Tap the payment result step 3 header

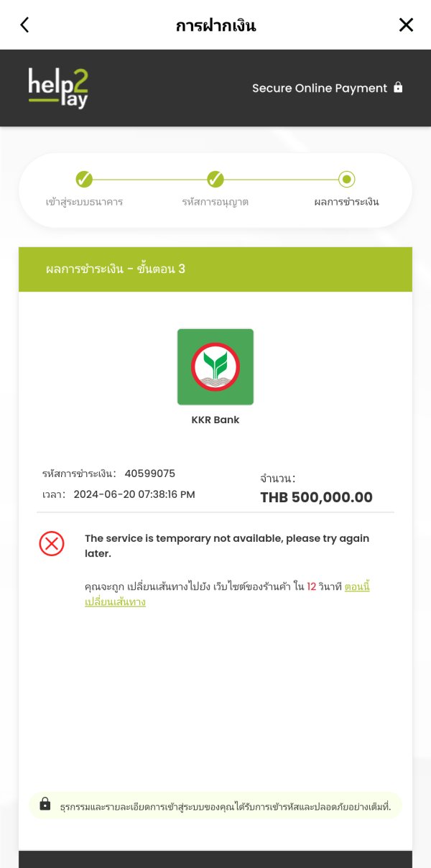point(115,269)
